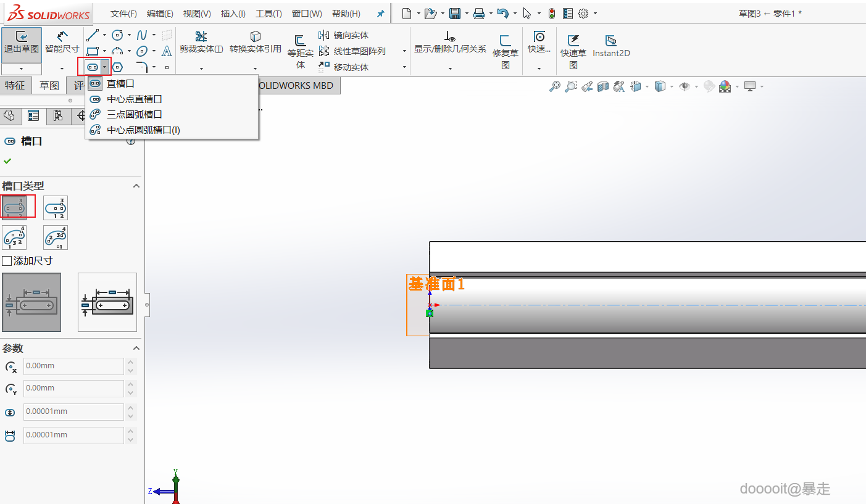The height and width of the screenshot is (504, 866).
Task: Open the Slot tool dropdown arrow
Action: click(105, 67)
